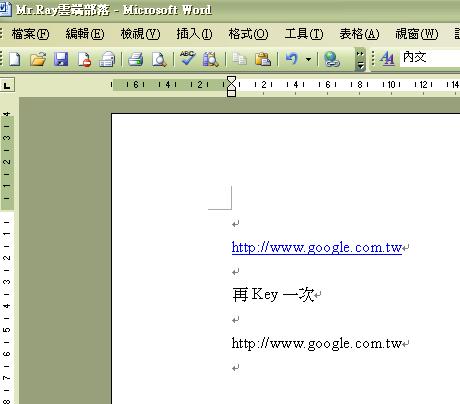Click the Paste clipboard icon

click(x=263, y=59)
